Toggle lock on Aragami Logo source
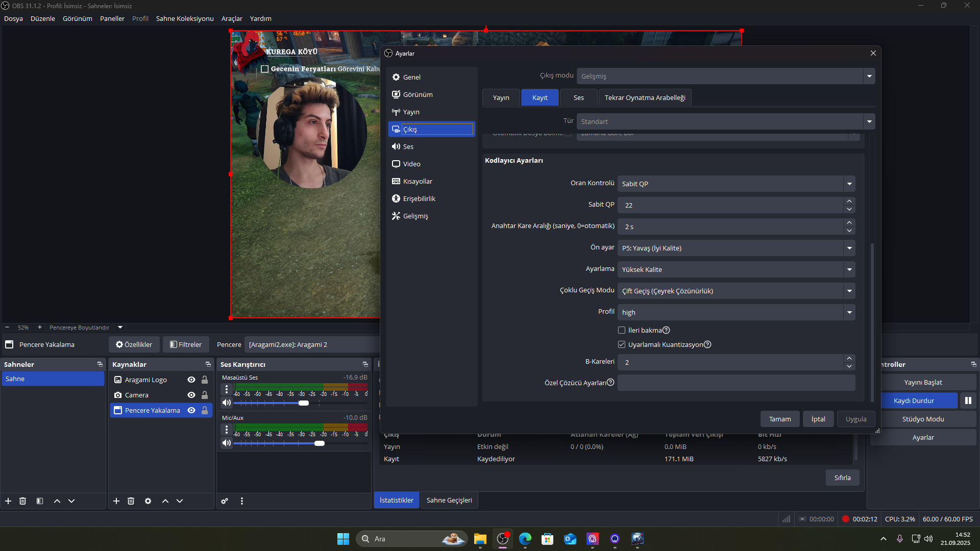This screenshot has height=551, width=980. click(205, 380)
